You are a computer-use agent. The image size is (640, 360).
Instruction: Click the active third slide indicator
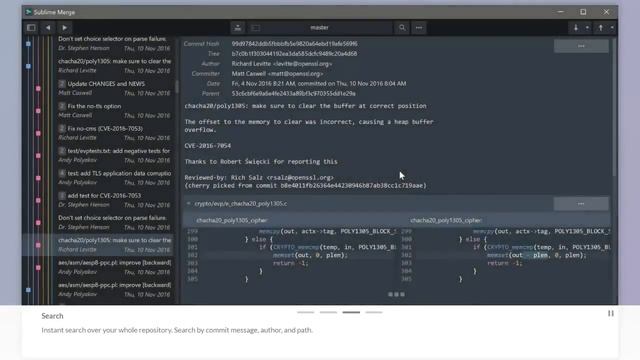pyautogui.click(x=351, y=312)
